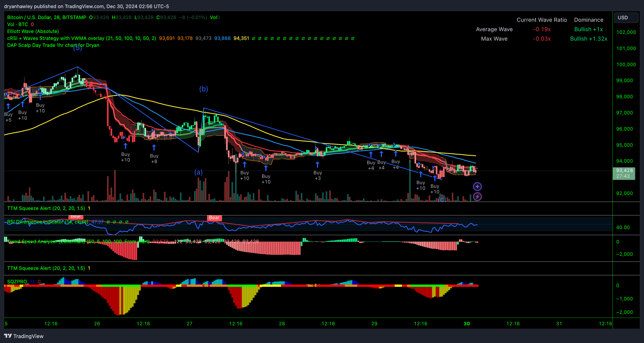Click the 94,351 yellow indicator value
The image size is (644, 343).
click(241, 38)
